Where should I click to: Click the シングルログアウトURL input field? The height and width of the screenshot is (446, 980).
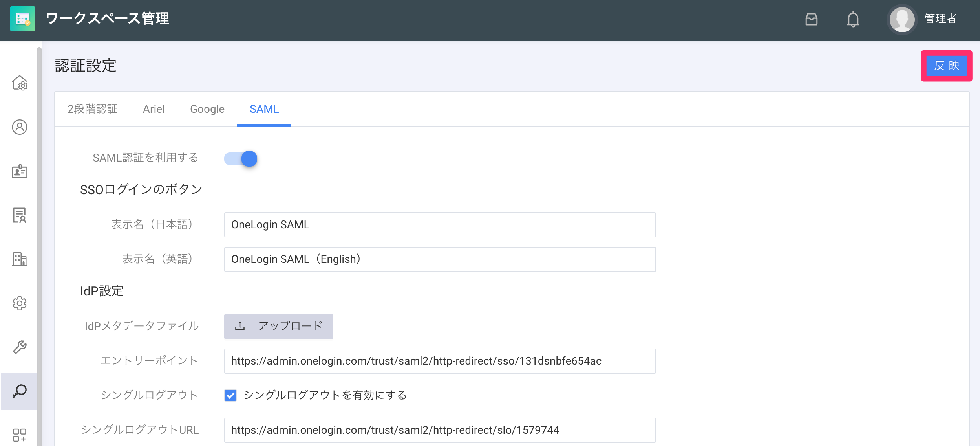click(440, 430)
